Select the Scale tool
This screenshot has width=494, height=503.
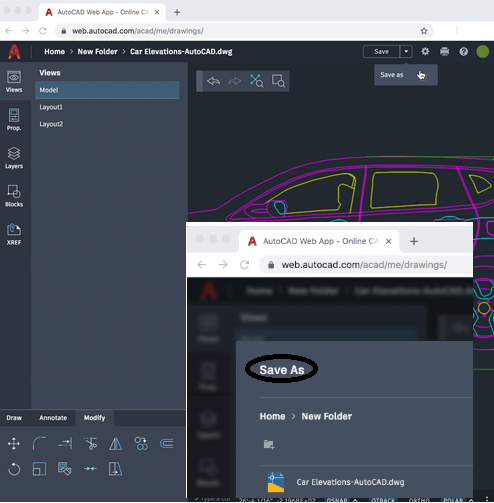(x=39, y=469)
